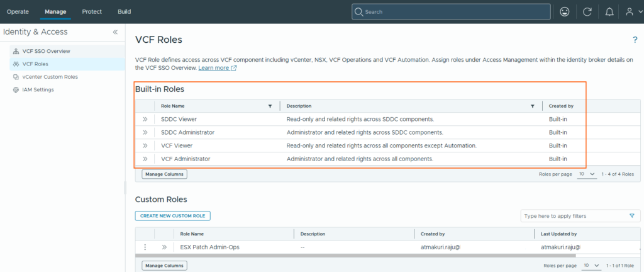644x272 pixels.
Task: Click the VCF Roles people icon
Action: pyautogui.click(x=16, y=64)
